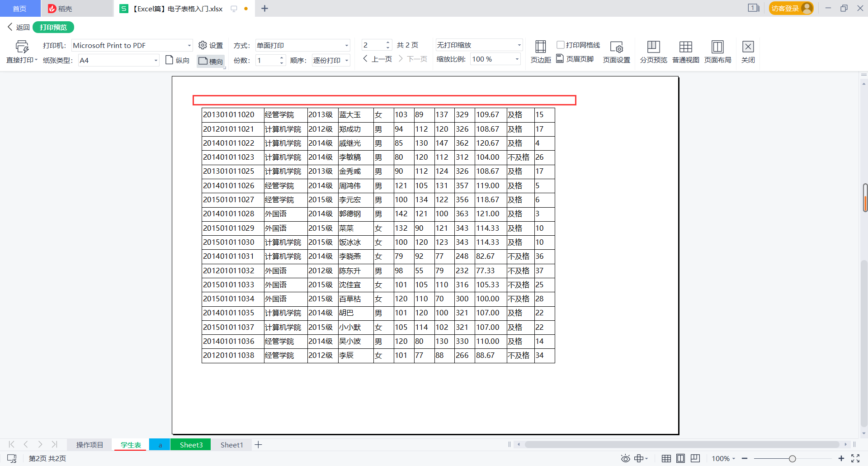Click the 第2页 共2页 status text

tap(47, 458)
